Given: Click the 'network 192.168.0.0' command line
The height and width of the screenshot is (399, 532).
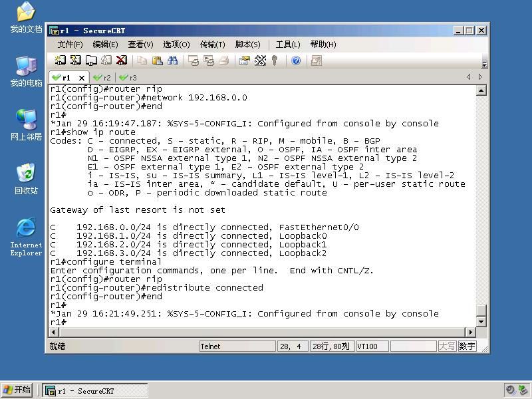Looking at the screenshot, I should [148, 98].
